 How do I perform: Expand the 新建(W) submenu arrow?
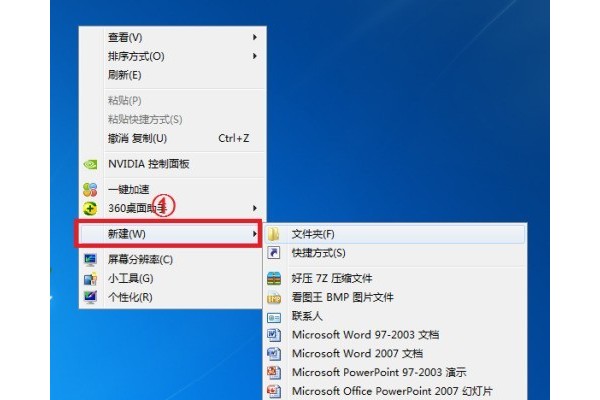[x=254, y=233]
